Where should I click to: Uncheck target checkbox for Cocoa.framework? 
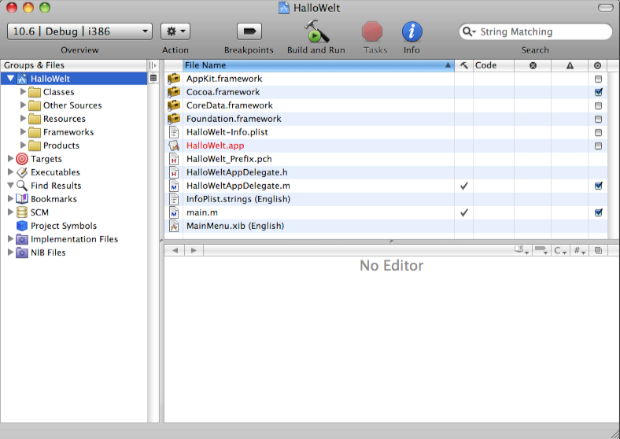[598, 92]
